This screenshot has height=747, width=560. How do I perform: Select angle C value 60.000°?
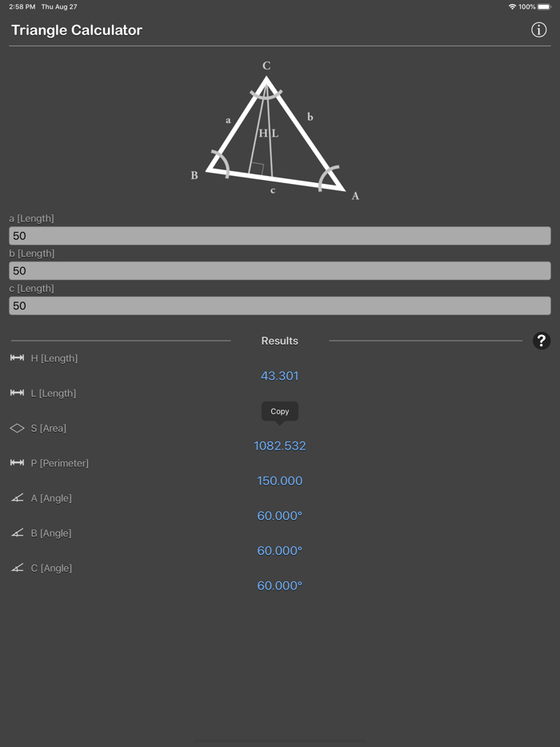(280, 585)
